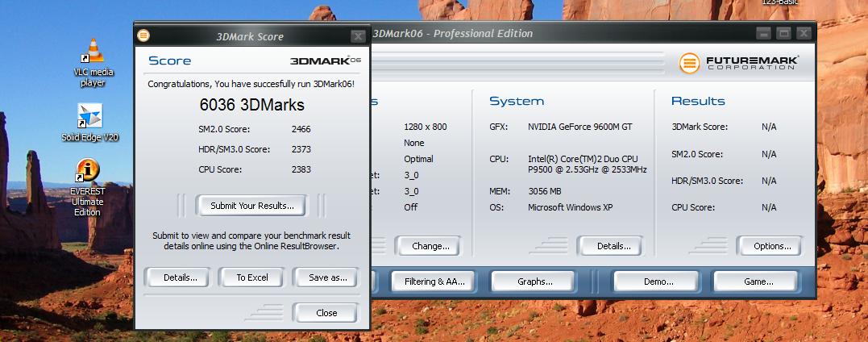Image resolution: width=868 pixels, height=342 pixels.
Task: Maximize the 3DMark06 Professional Edition window
Action: tap(783, 33)
